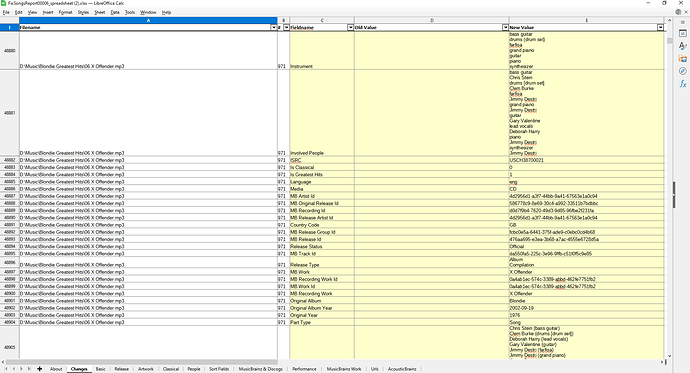Switch to the Urls sheet tab
The height and width of the screenshot is (373, 690).
pyautogui.click(x=374, y=369)
